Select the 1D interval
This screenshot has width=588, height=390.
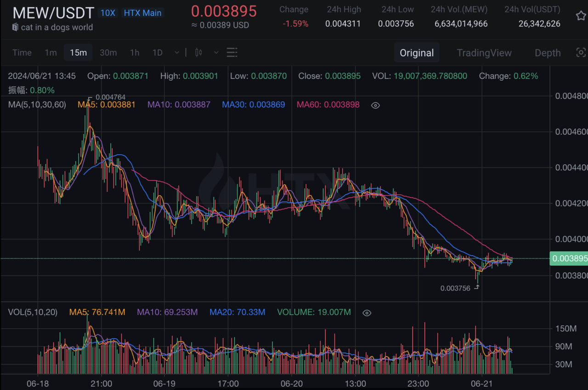158,53
